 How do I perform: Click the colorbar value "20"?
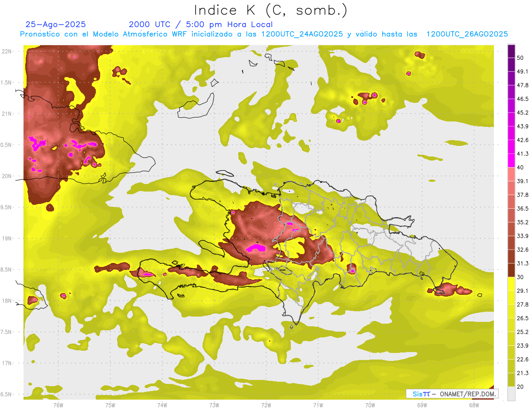pyautogui.click(x=520, y=387)
